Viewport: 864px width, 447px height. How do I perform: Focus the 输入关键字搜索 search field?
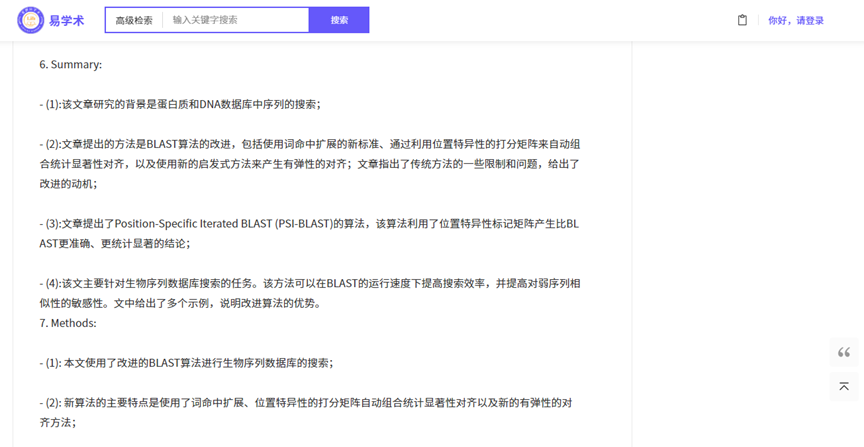235,20
